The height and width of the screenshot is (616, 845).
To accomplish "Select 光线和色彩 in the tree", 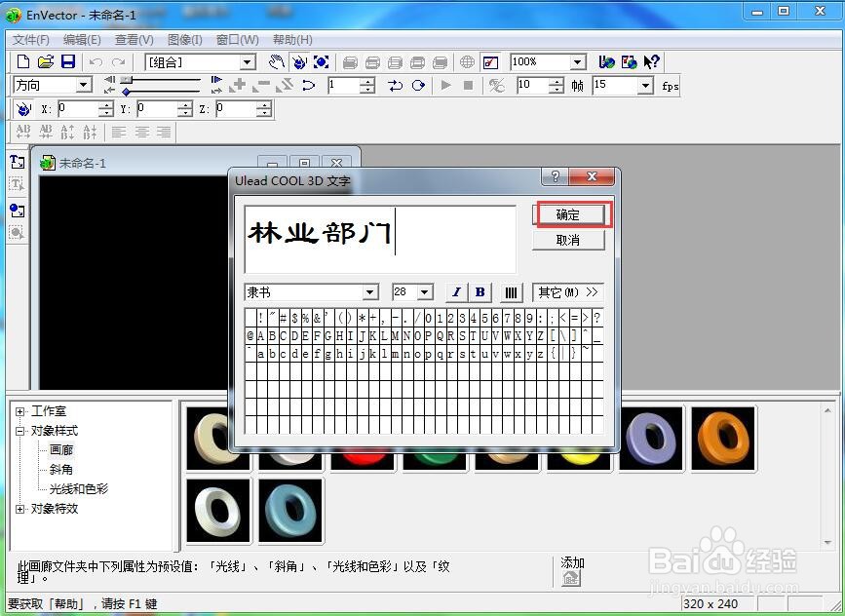I will (x=79, y=489).
